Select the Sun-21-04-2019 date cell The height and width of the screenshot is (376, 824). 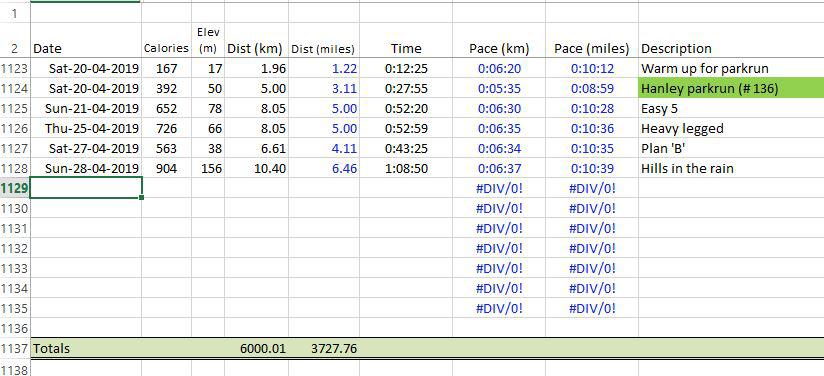pyautogui.click(x=86, y=108)
